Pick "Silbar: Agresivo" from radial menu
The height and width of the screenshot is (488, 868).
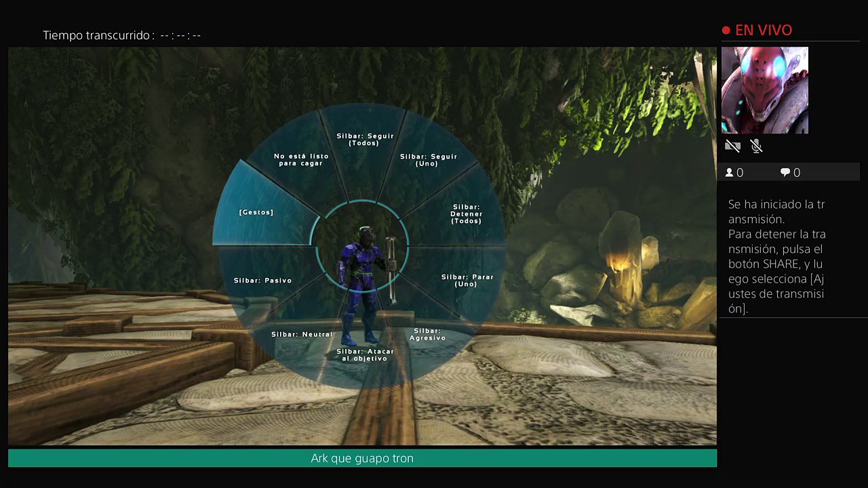pos(428,334)
